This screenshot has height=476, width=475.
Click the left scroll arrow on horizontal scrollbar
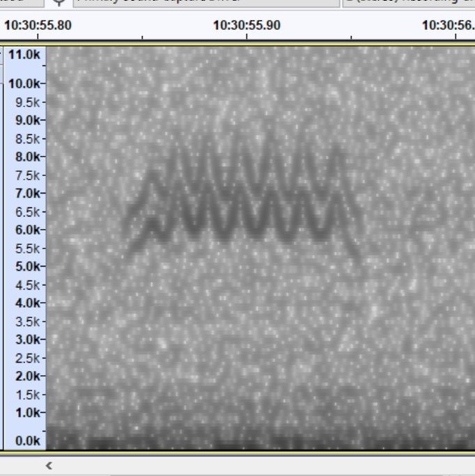tap(49, 466)
